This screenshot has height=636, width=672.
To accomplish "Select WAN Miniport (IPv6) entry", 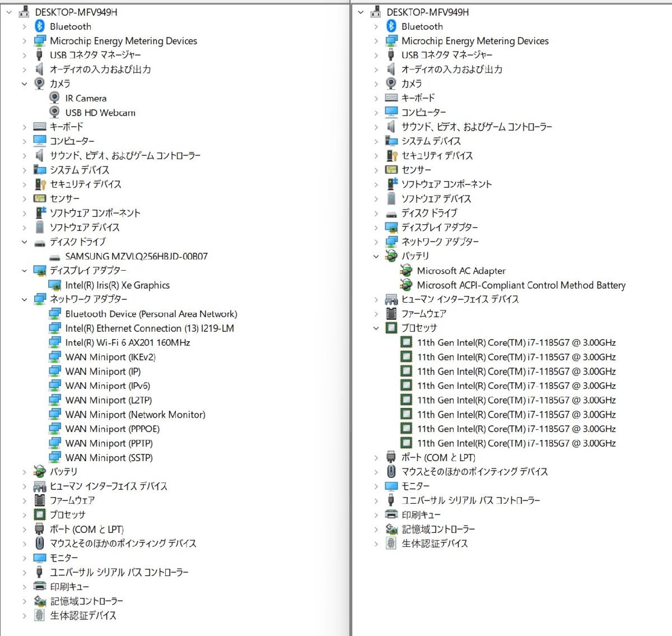I will [108, 386].
